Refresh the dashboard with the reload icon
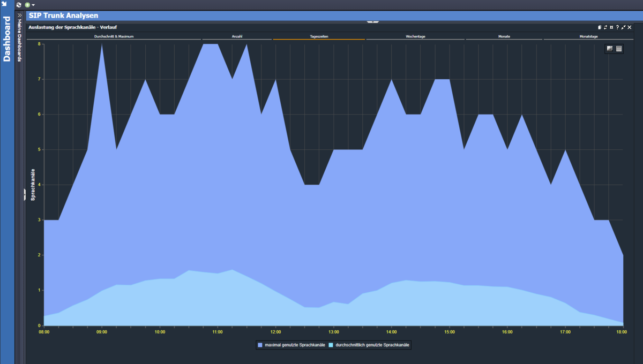 pyautogui.click(x=19, y=5)
